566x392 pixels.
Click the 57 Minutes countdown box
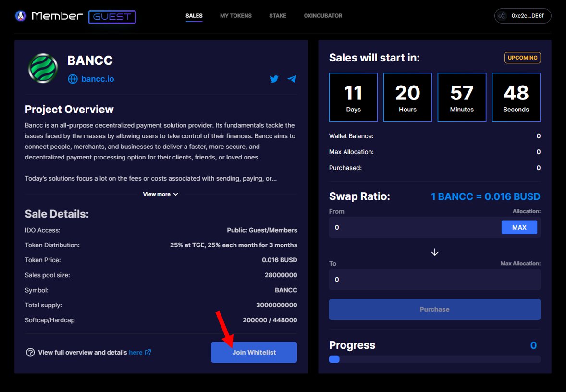462,98
